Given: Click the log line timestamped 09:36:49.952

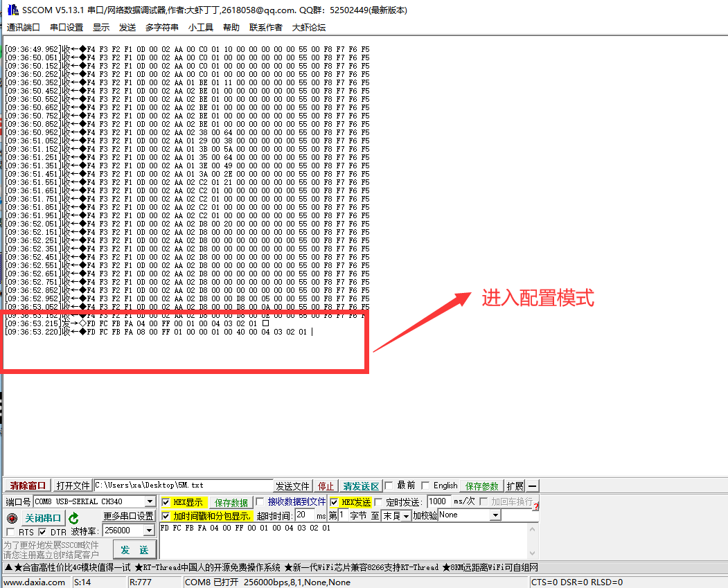Looking at the screenshot, I should coord(187,48).
